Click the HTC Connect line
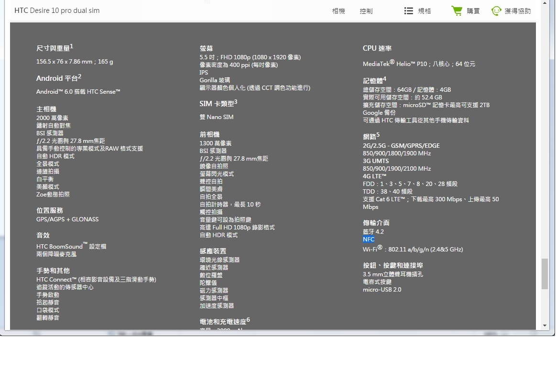556x392 pixels. click(96, 280)
